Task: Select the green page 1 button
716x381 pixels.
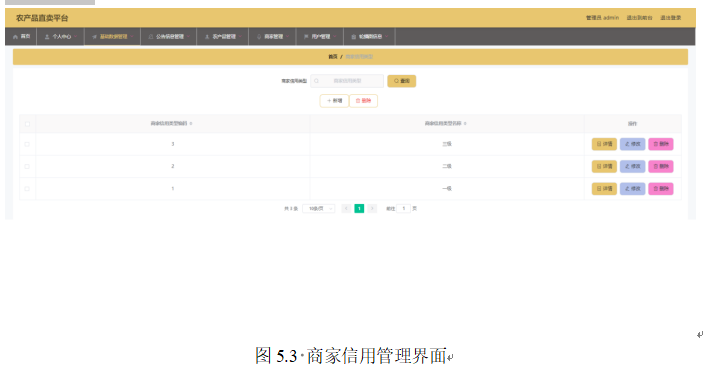Action: coord(359,209)
